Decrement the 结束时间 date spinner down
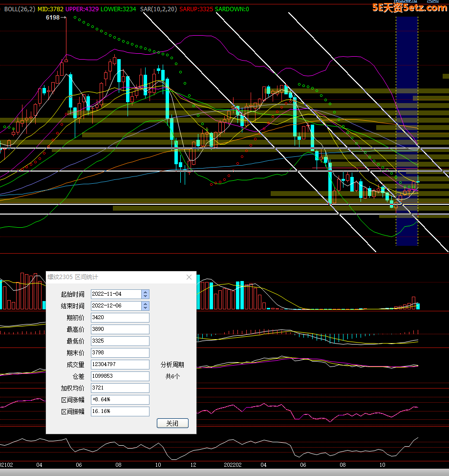This screenshot has width=449, height=476. tap(146, 308)
